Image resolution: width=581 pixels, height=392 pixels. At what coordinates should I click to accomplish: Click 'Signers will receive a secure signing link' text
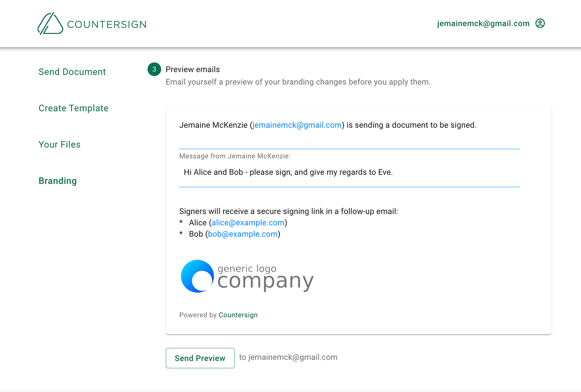[x=289, y=212]
